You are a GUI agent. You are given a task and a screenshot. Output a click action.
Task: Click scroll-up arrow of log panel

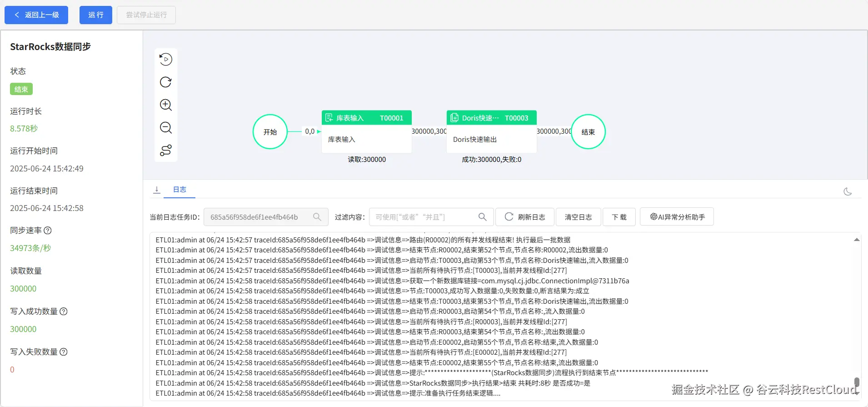857,240
